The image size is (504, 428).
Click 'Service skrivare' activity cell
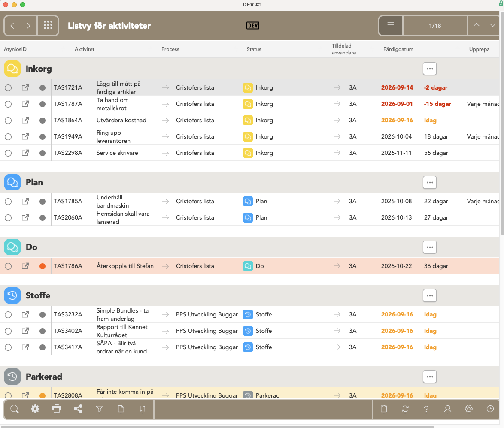point(117,153)
